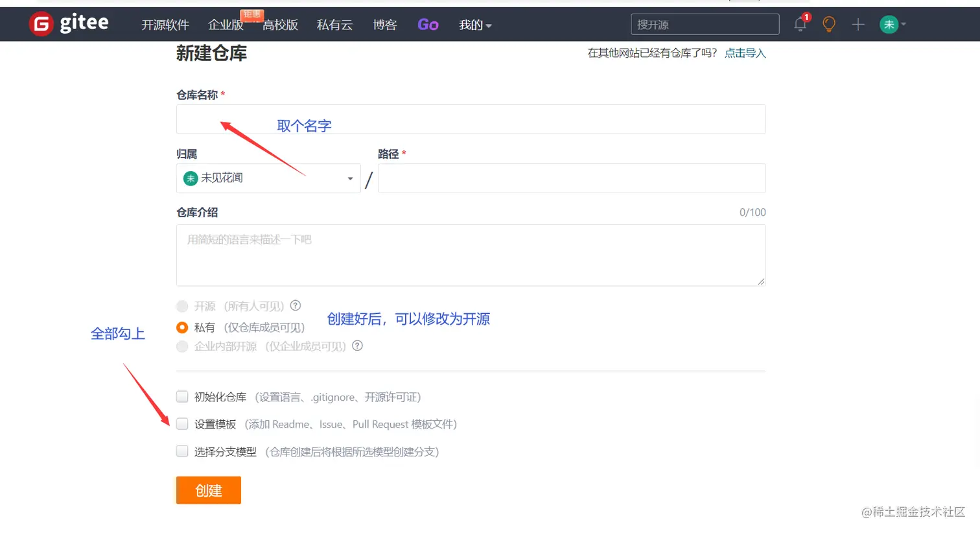Viewport: 980px width, 533px height.
Task: Select the 开源 (所有人可见) radio button
Action: pyautogui.click(x=182, y=306)
